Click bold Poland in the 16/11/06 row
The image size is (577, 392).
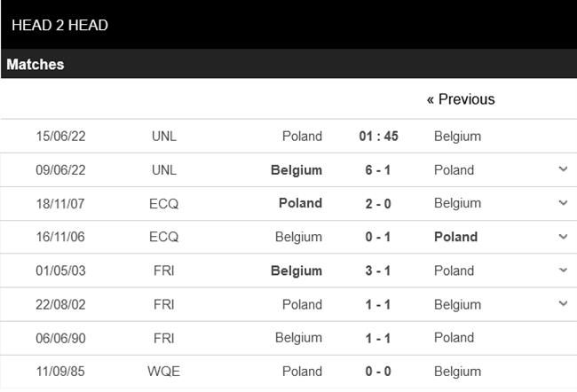pyautogui.click(x=456, y=237)
